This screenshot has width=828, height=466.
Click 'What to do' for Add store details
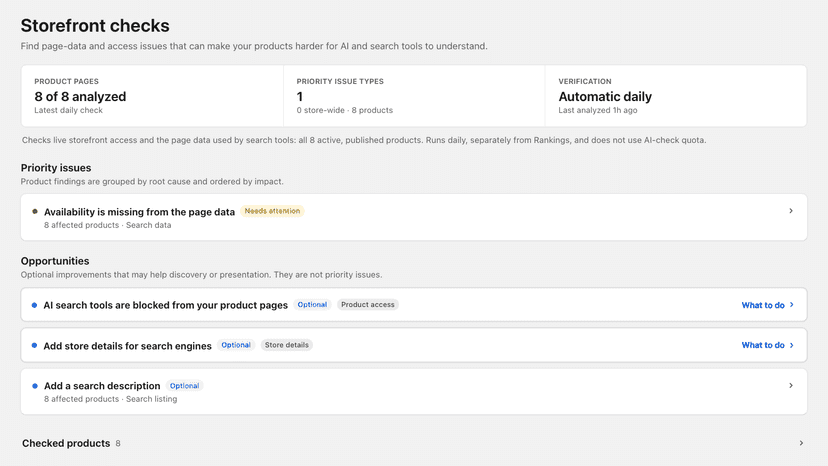pos(767,345)
